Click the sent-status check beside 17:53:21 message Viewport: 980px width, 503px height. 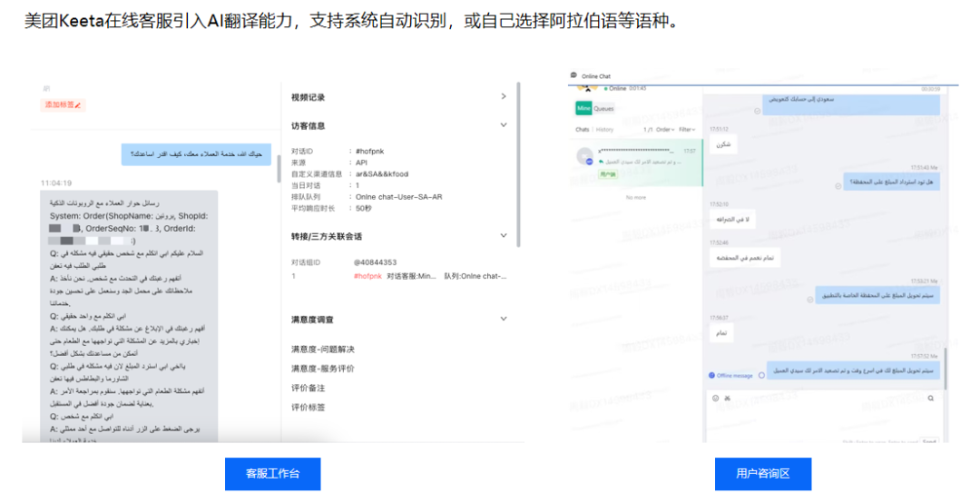coord(810,300)
